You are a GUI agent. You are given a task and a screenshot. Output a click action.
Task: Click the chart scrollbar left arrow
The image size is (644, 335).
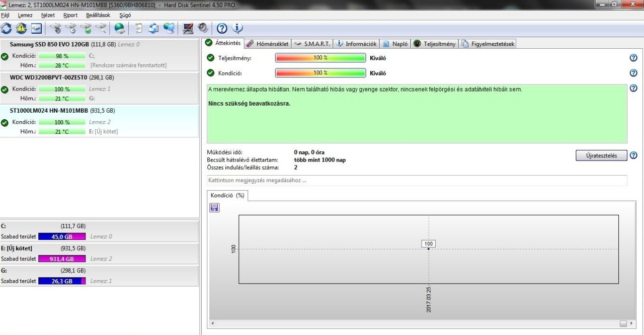coord(212,323)
